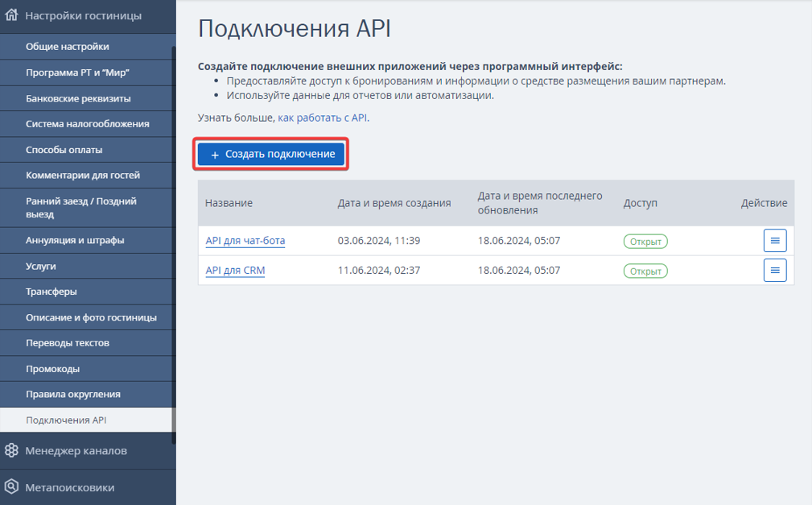812x505 pixels.
Task: Click the Действие column header
Action: [x=764, y=203]
